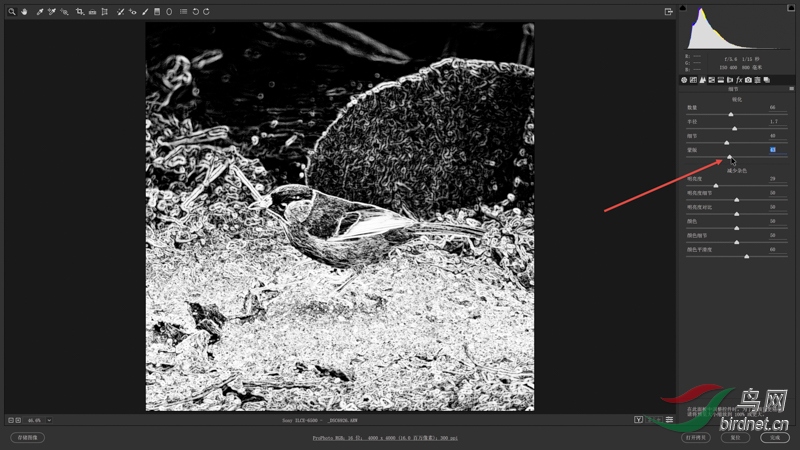Open the Detail panel options menu
Viewport: 800px width, 450px height.
coord(791,88)
